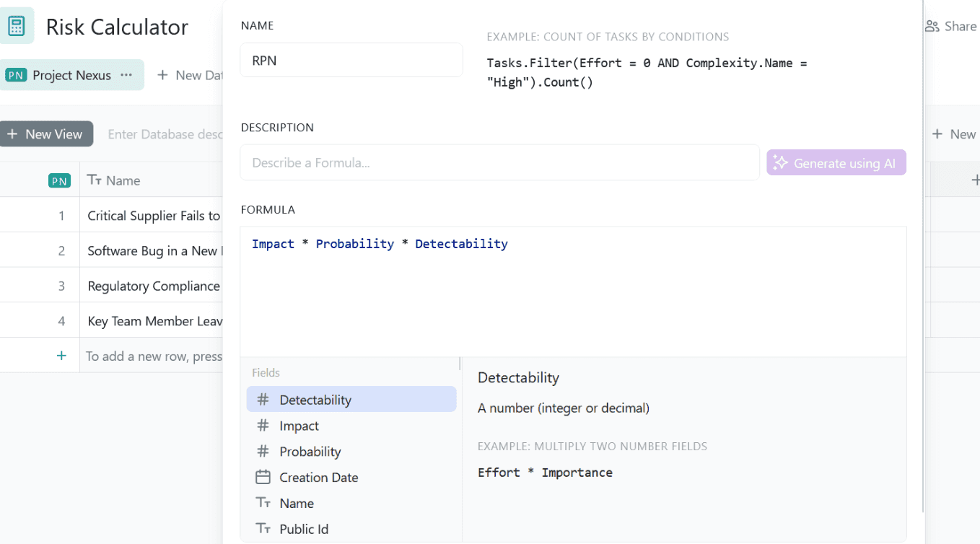Click the sparkle icon on Generate using AI

780,162
